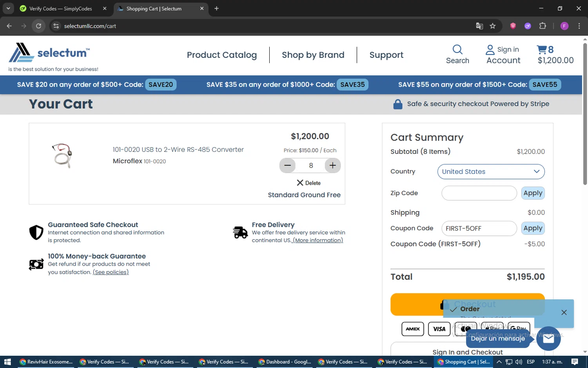Open the taskbar volume icon
The image size is (588, 368).
[519, 362]
